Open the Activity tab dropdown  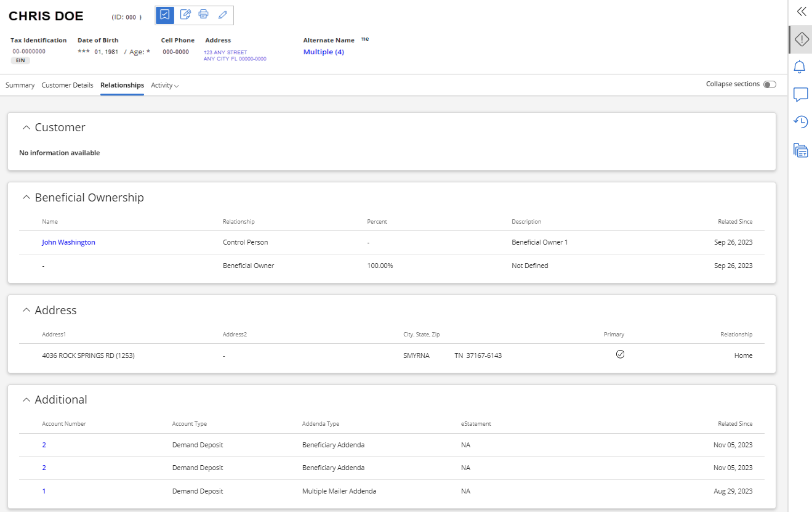pos(165,86)
